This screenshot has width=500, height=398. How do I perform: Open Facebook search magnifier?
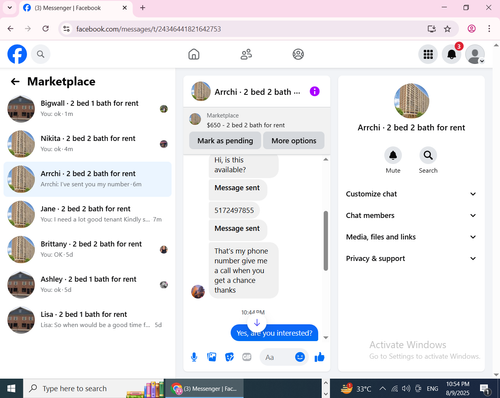(41, 54)
